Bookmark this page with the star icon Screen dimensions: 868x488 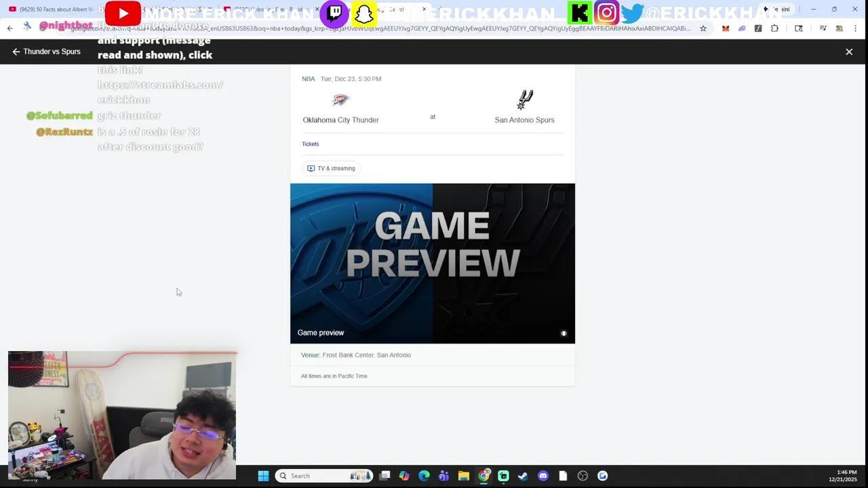click(x=703, y=28)
